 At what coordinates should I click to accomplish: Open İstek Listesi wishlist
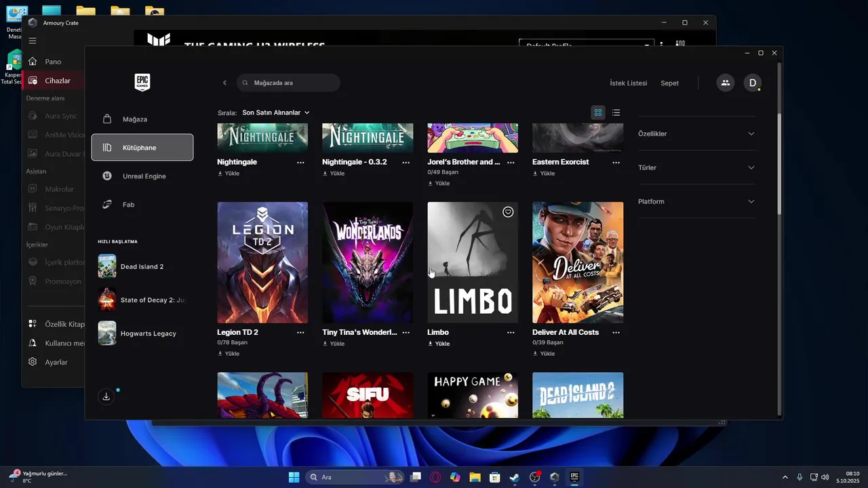click(x=629, y=83)
